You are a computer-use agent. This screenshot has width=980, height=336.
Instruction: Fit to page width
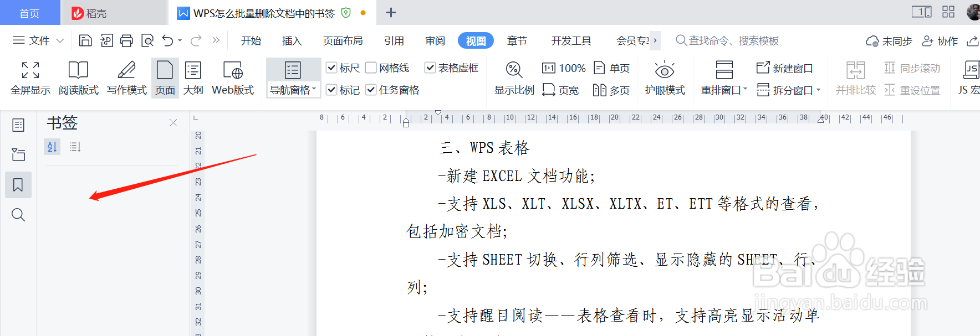coord(560,90)
